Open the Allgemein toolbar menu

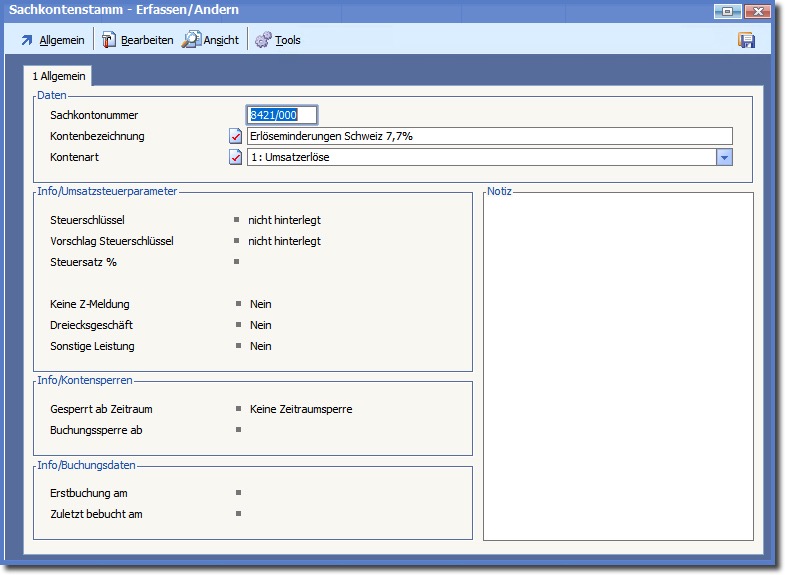[52, 40]
